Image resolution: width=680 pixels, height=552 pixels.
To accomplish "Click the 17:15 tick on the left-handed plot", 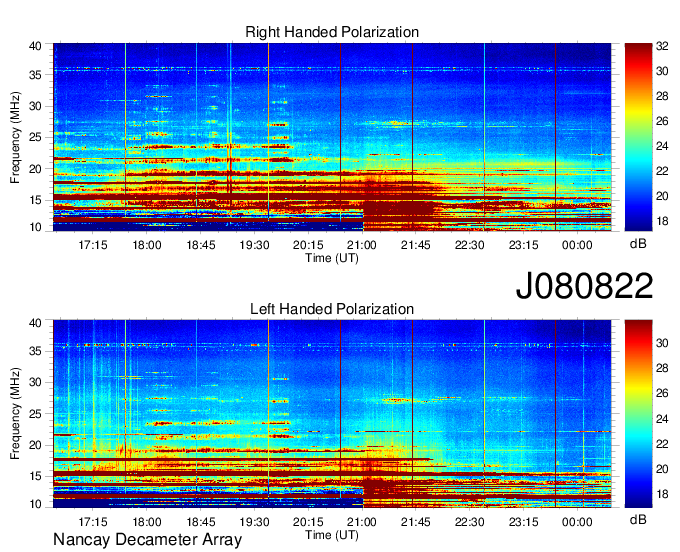I will [93, 522].
